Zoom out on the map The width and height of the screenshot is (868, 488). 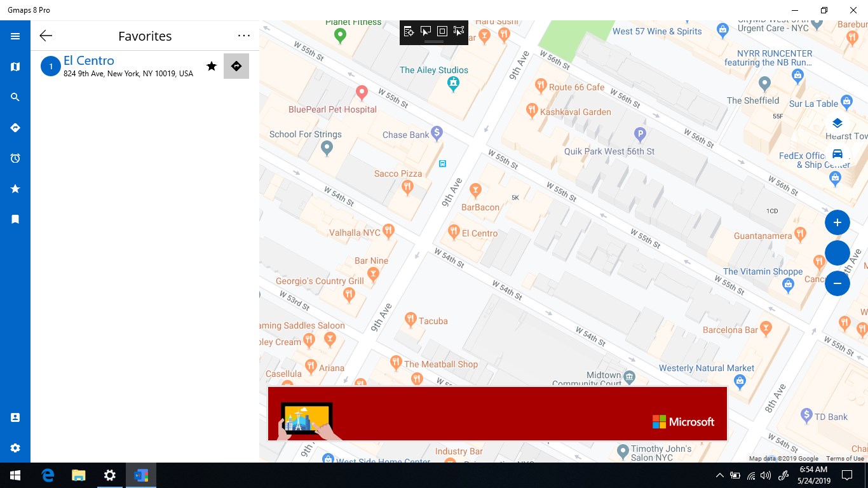coord(837,283)
